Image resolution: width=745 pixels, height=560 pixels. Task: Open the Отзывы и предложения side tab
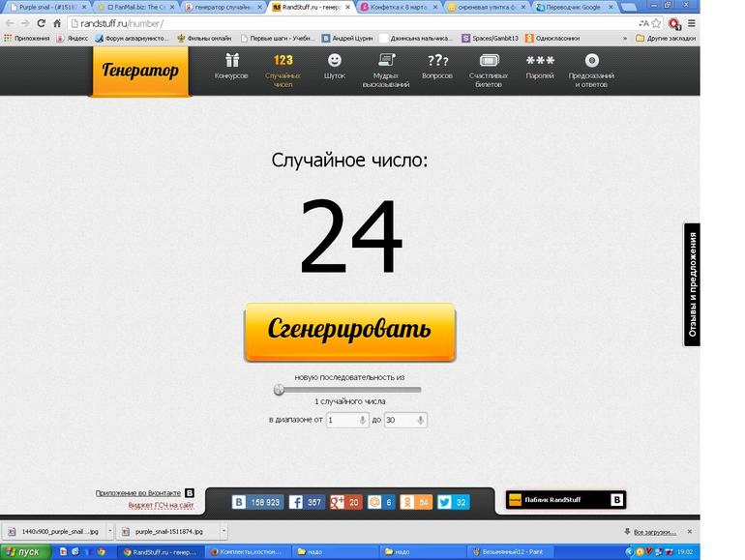692,285
